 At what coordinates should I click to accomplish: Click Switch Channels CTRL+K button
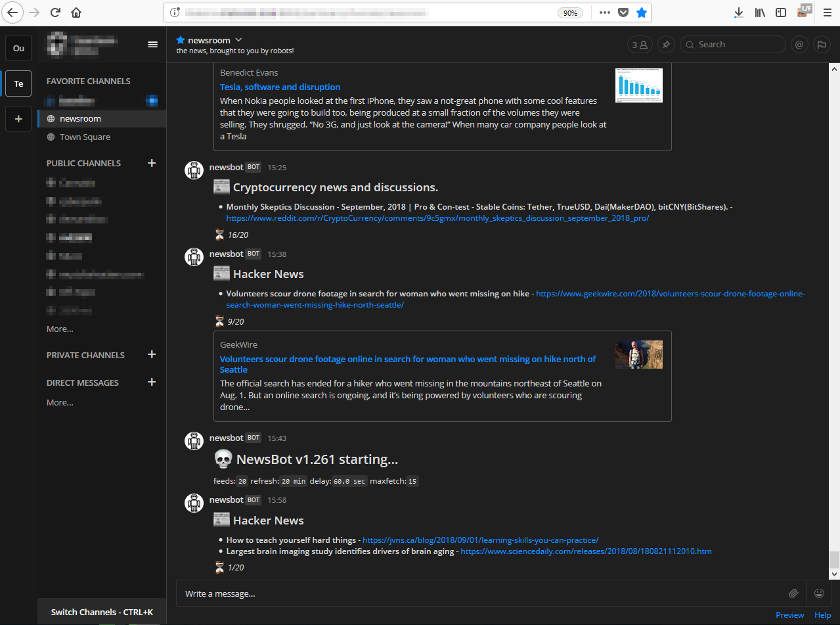click(x=102, y=612)
